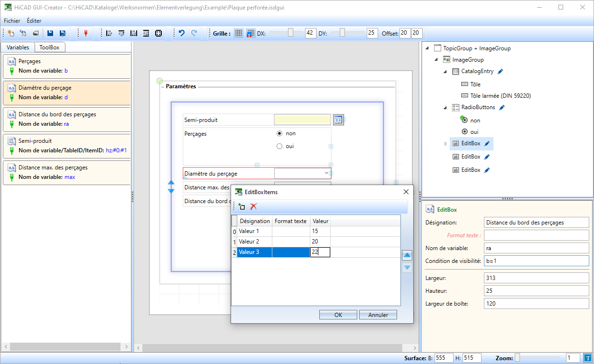This screenshot has width=594, height=364.
Task: Expand the selected EditBox tree node
Action: (445, 143)
